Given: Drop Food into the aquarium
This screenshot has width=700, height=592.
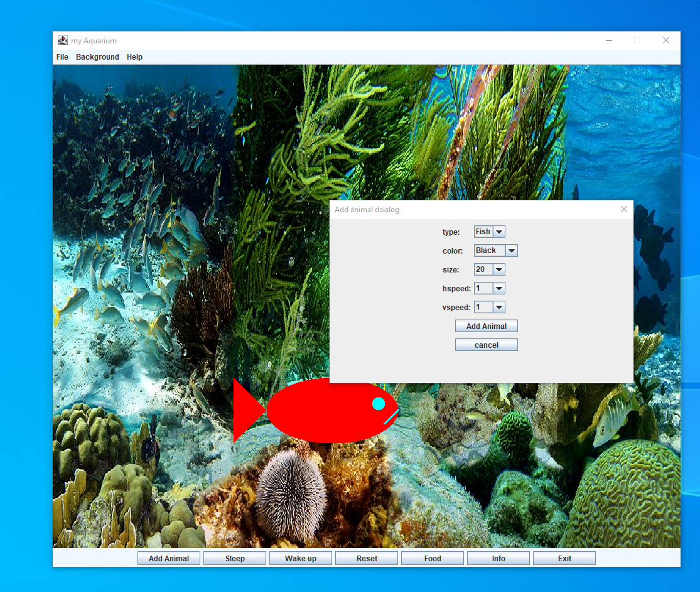Looking at the screenshot, I should click(x=432, y=557).
